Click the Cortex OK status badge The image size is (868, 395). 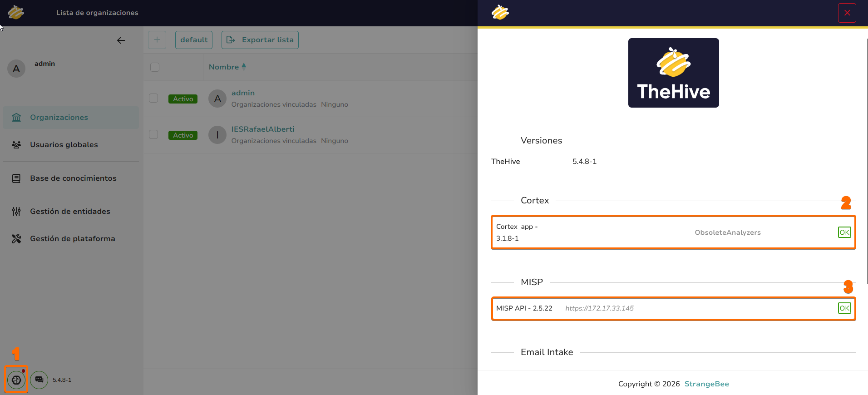point(844,232)
